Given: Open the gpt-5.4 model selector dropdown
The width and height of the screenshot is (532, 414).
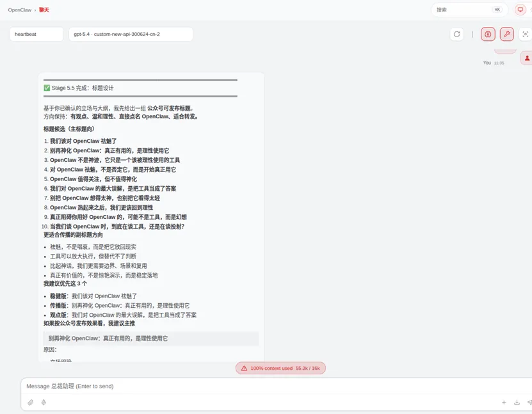Looking at the screenshot, I should [x=131, y=35].
